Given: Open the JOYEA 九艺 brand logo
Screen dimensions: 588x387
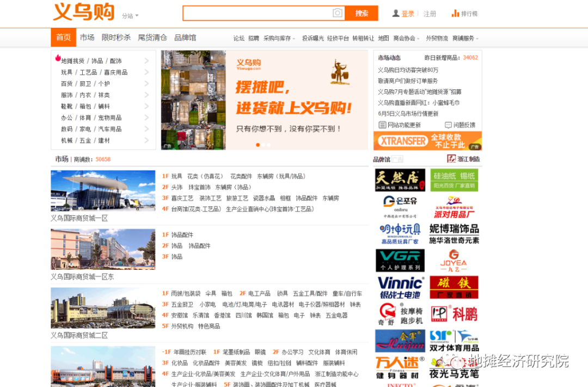Looking at the screenshot, I should pyautogui.click(x=454, y=261).
